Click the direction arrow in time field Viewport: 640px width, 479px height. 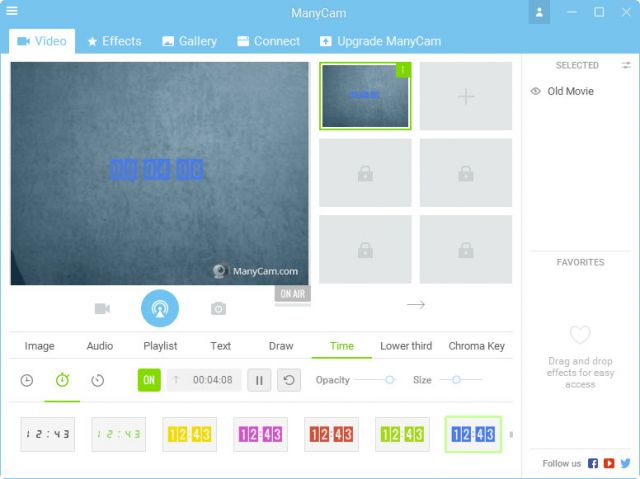[176, 380]
